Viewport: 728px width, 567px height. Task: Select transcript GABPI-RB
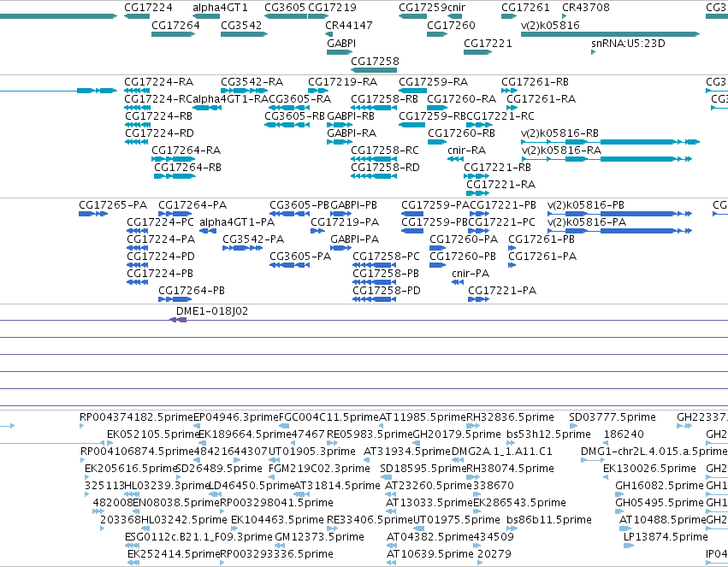(x=340, y=125)
